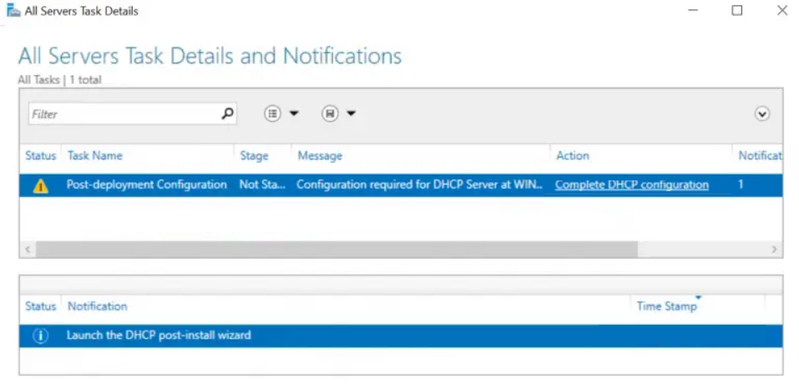Click the info icon beside DHCP wizard notification
Screen dimensions: 799x390
(x=40, y=336)
